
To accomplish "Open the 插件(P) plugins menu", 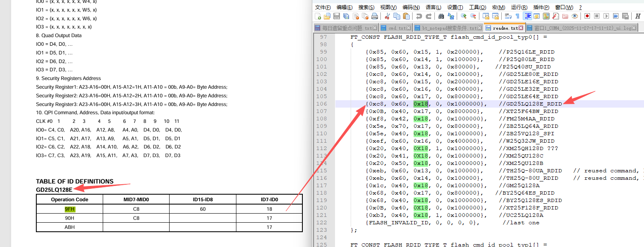I will point(541,7).
